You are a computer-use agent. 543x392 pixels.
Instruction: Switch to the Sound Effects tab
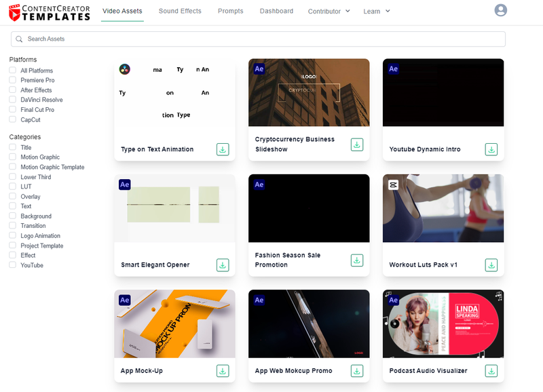[x=180, y=11]
